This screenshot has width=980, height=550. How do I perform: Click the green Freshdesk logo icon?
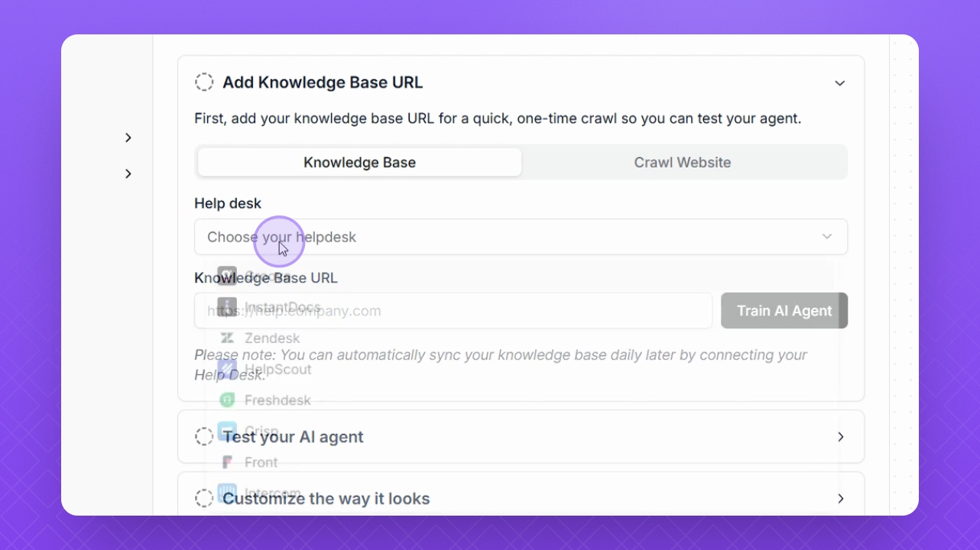tap(227, 400)
